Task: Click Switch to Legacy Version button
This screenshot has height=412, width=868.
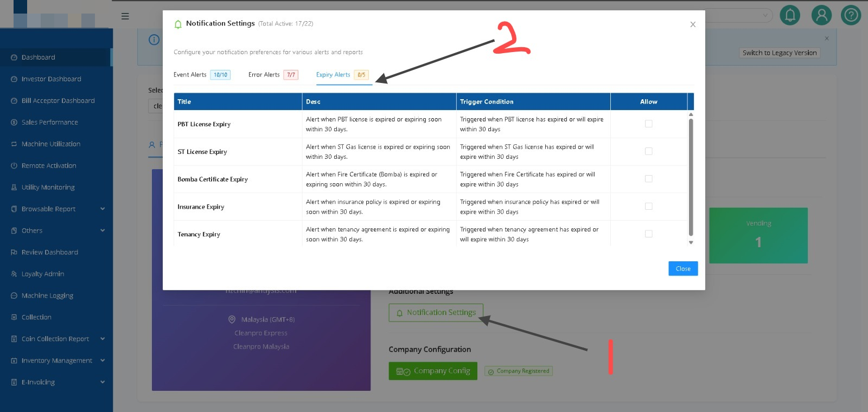Action: pyautogui.click(x=780, y=53)
